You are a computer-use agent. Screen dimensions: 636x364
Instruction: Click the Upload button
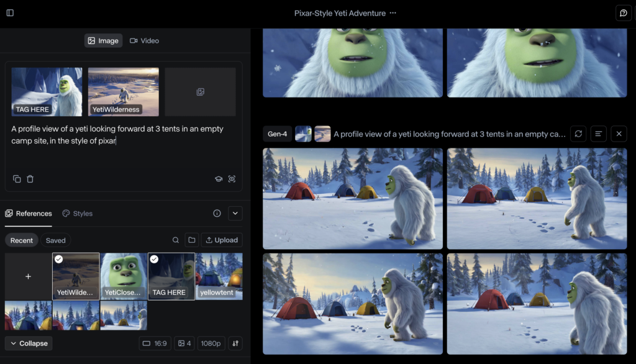pos(222,240)
